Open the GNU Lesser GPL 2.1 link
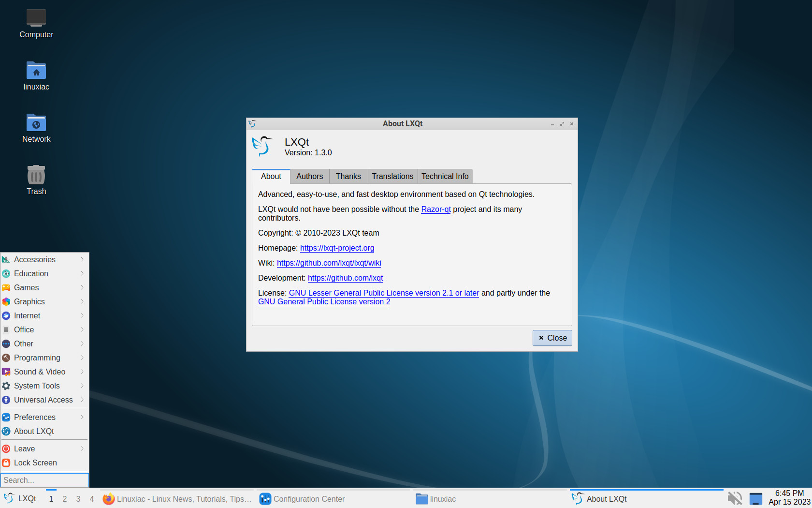This screenshot has height=508, width=812. (x=384, y=293)
